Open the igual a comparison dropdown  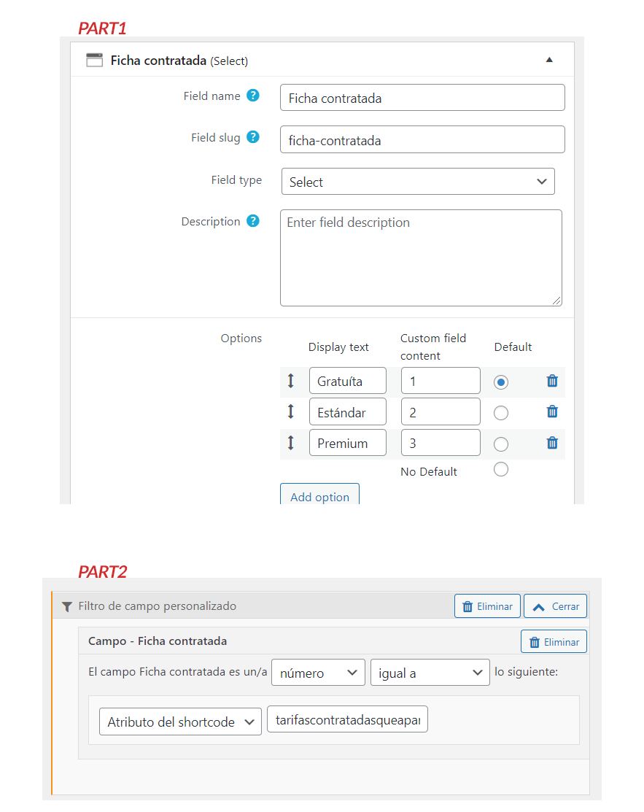[x=430, y=672]
